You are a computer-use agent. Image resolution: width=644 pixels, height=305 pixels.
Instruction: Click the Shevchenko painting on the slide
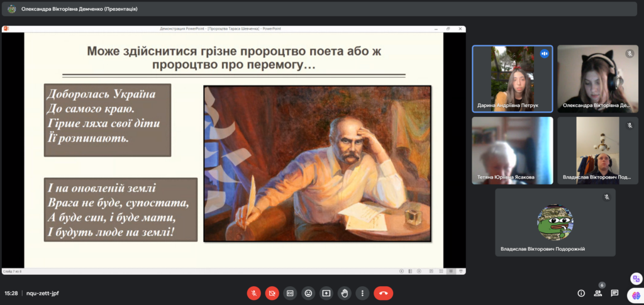[x=317, y=164]
